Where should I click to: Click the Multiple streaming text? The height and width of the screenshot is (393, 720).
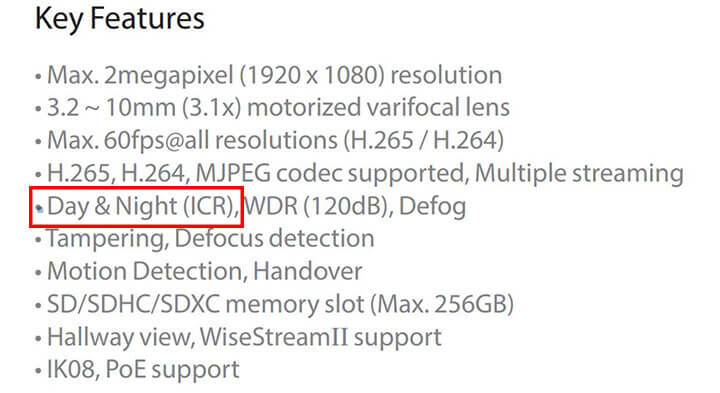[x=579, y=174]
